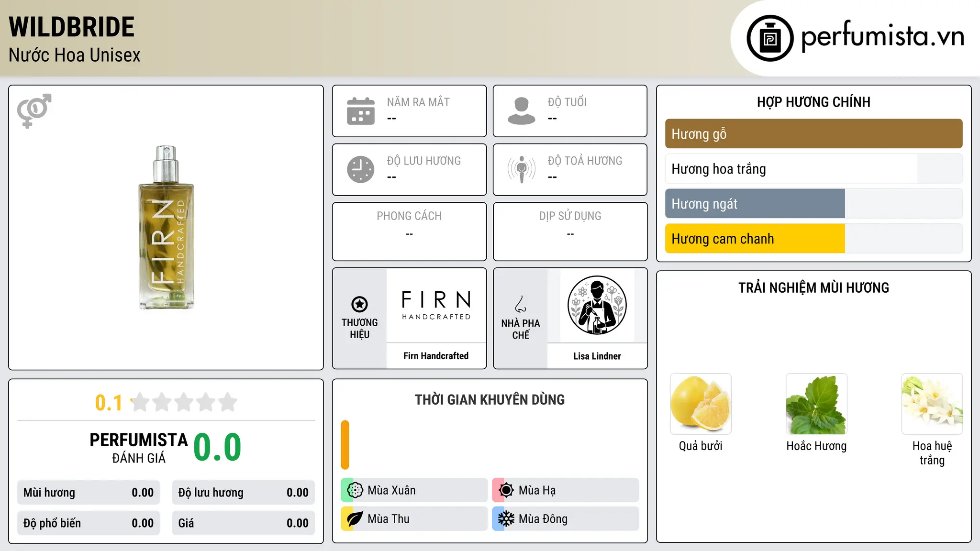Screen dimensions: 980x551
Task: Click the 0.1 user rating value
Action: pyautogui.click(x=109, y=403)
